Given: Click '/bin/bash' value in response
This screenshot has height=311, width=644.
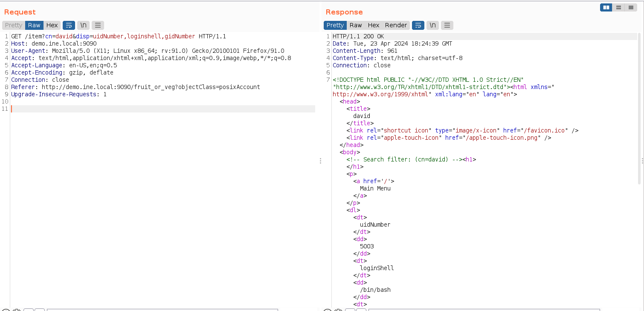Looking at the screenshot, I should [375, 290].
